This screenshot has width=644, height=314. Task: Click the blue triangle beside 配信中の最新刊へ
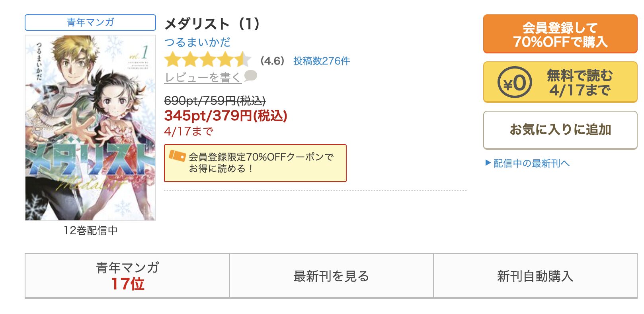[x=488, y=163]
